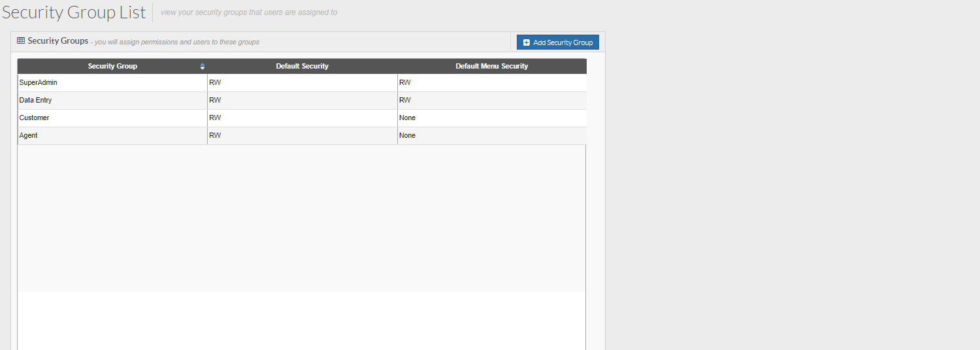Open the SuperAdmin security group
The height and width of the screenshot is (350, 980).
click(39, 83)
